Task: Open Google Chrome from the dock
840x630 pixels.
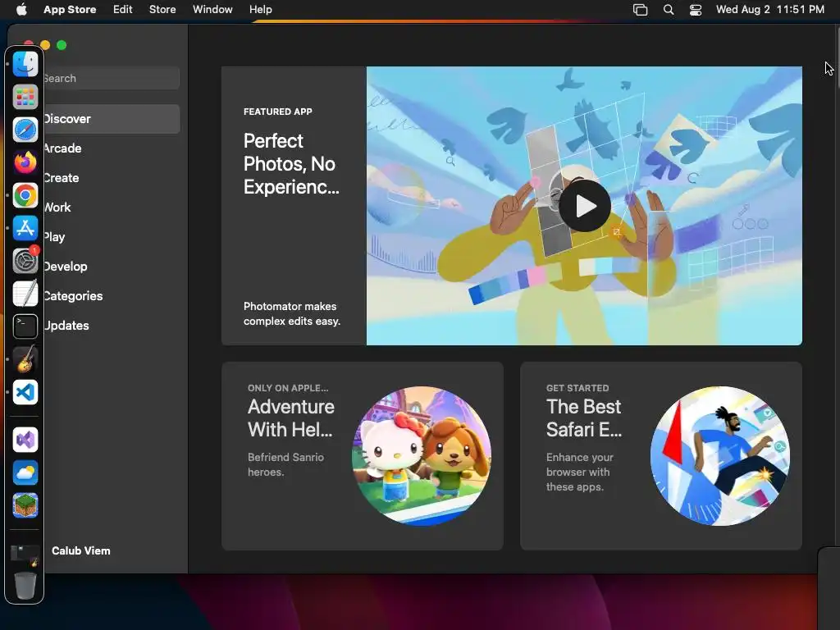Action: (25, 195)
